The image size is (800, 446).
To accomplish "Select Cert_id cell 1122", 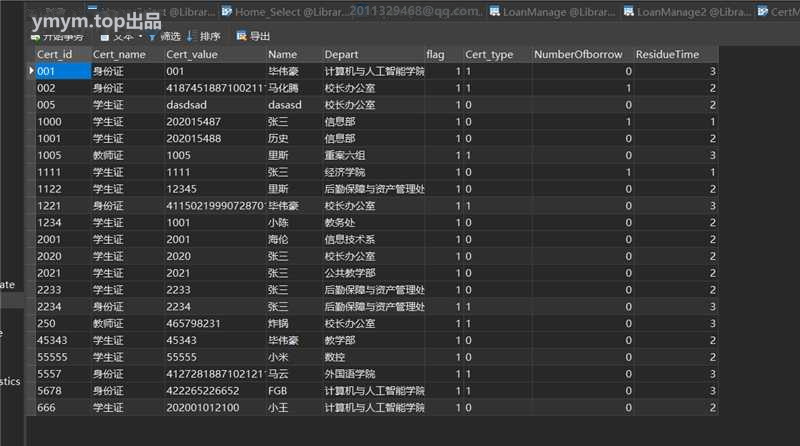I will [63, 189].
